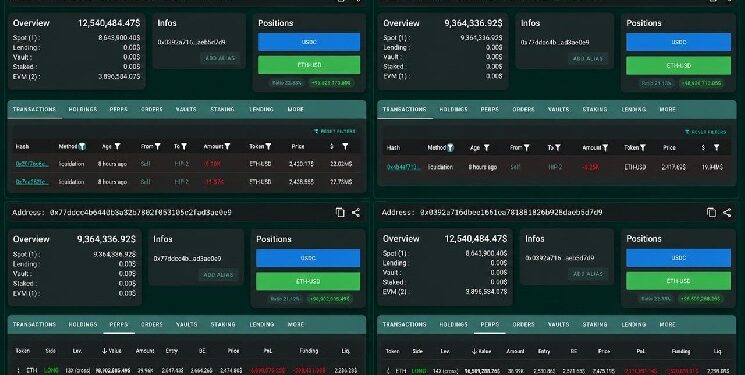Open More tab in 0x0392 perps panel

(x=668, y=325)
